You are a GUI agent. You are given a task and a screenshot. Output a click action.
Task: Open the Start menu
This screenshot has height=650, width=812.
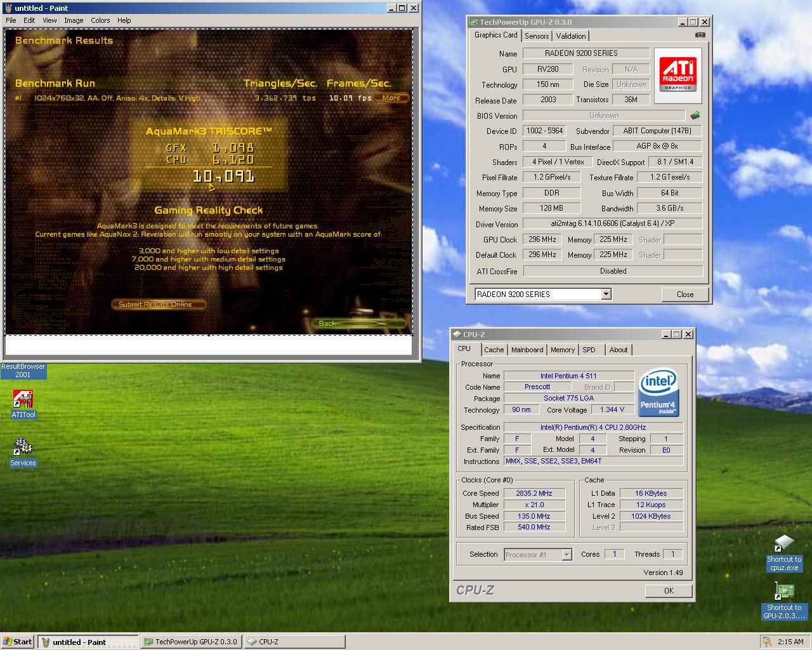tap(17, 641)
